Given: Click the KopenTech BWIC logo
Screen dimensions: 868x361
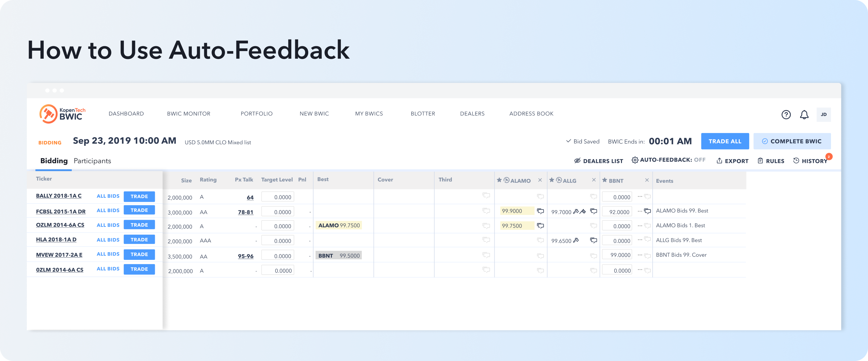Looking at the screenshot, I should [62, 114].
